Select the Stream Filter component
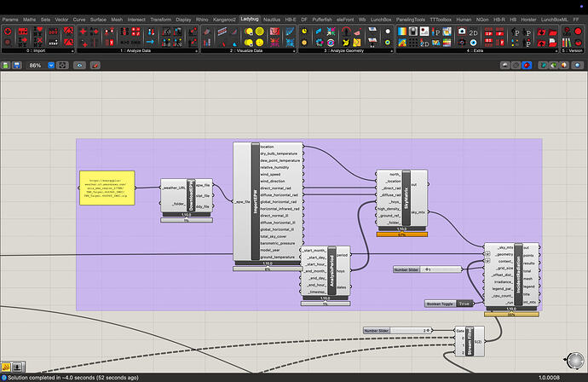 [470, 341]
